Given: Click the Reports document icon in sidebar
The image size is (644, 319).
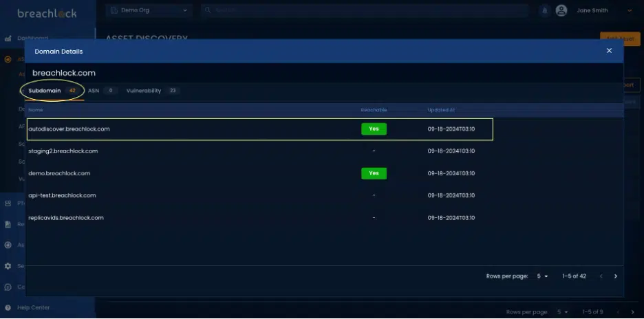Looking at the screenshot, I should coord(8,225).
